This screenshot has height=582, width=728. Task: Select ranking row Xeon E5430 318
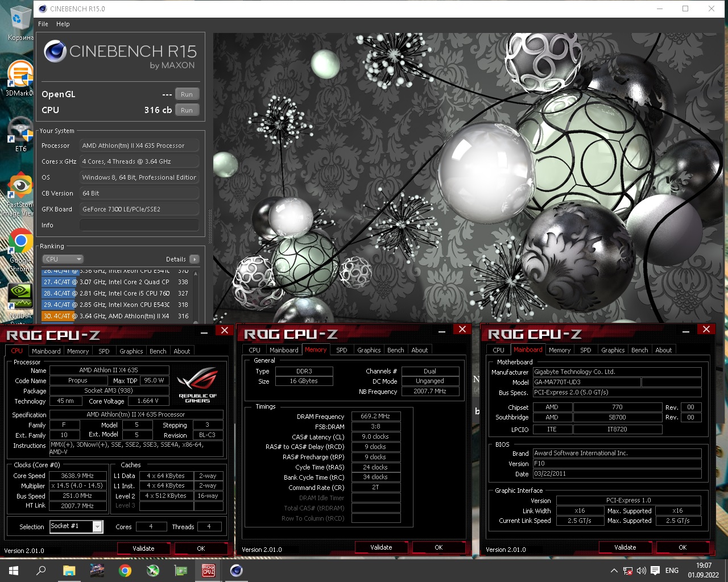pyautogui.click(x=115, y=305)
